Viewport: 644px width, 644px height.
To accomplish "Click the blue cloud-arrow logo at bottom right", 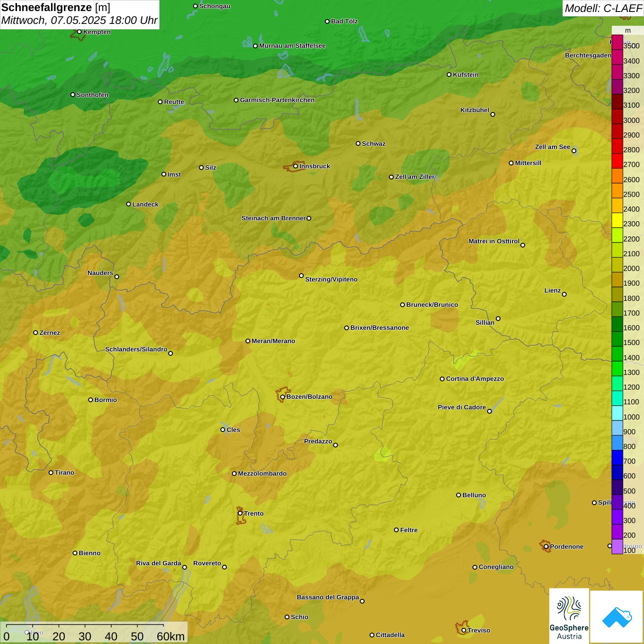I will point(617,617).
